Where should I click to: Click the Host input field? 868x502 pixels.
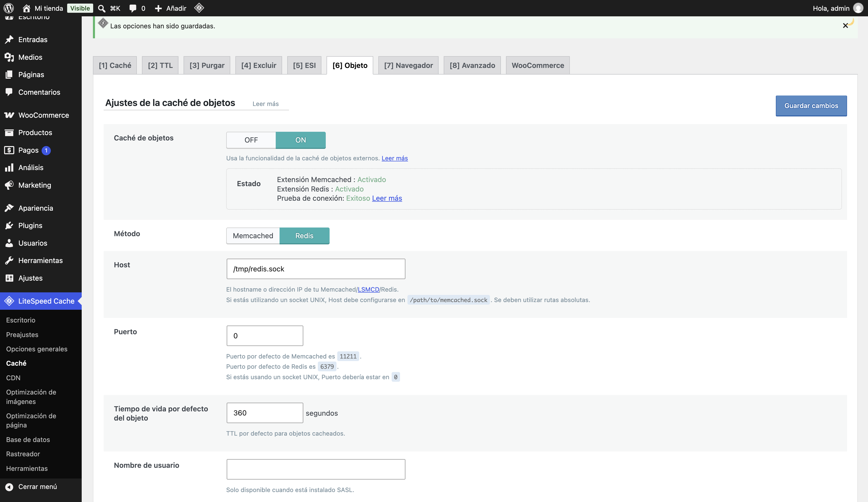316,269
